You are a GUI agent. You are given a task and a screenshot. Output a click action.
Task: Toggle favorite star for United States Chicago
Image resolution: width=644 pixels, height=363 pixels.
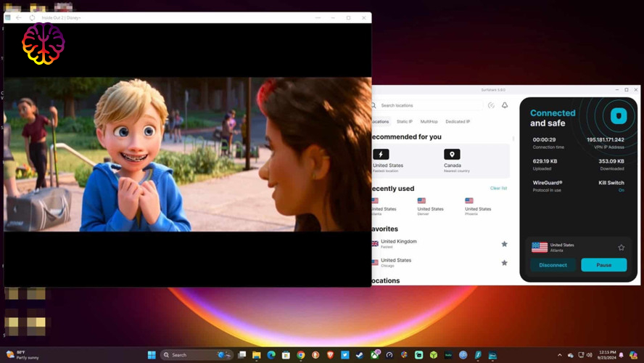tap(504, 263)
